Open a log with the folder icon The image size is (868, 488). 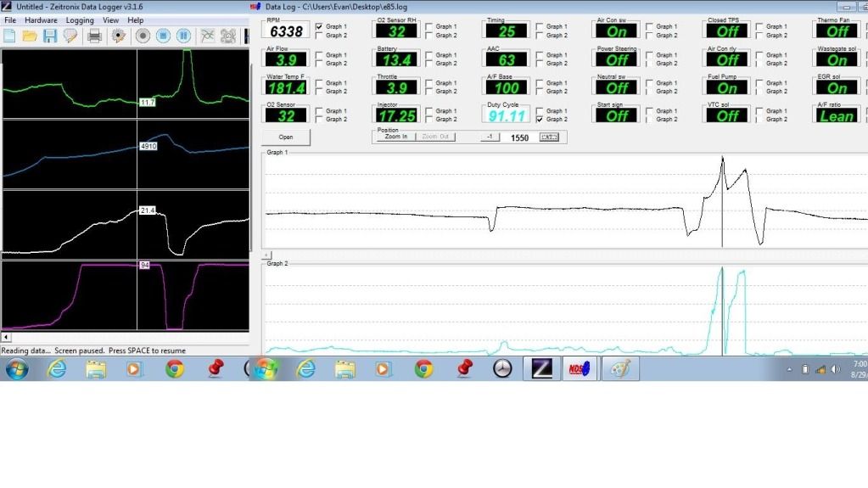pos(30,36)
